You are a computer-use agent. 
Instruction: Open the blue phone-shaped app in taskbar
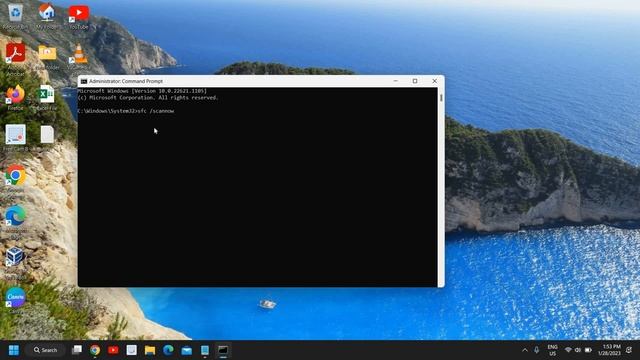[205, 350]
